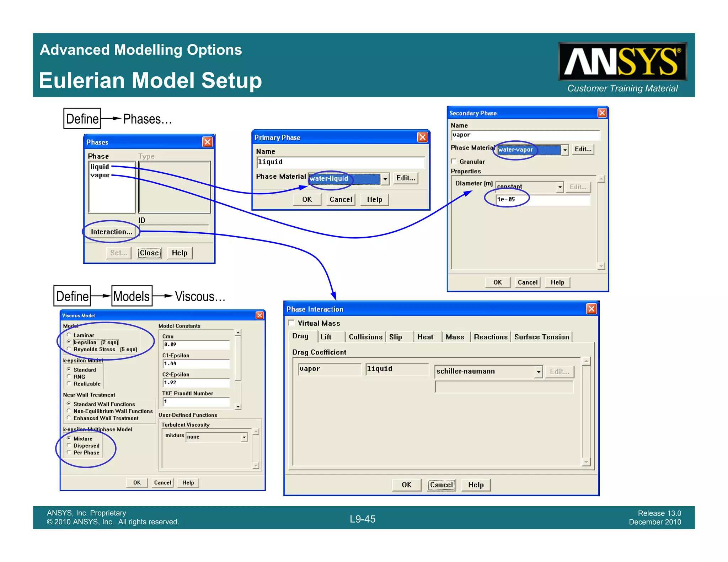Choose Dispersed multiphase model radio
The width and height of the screenshot is (728, 562).
[x=69, y=445]
